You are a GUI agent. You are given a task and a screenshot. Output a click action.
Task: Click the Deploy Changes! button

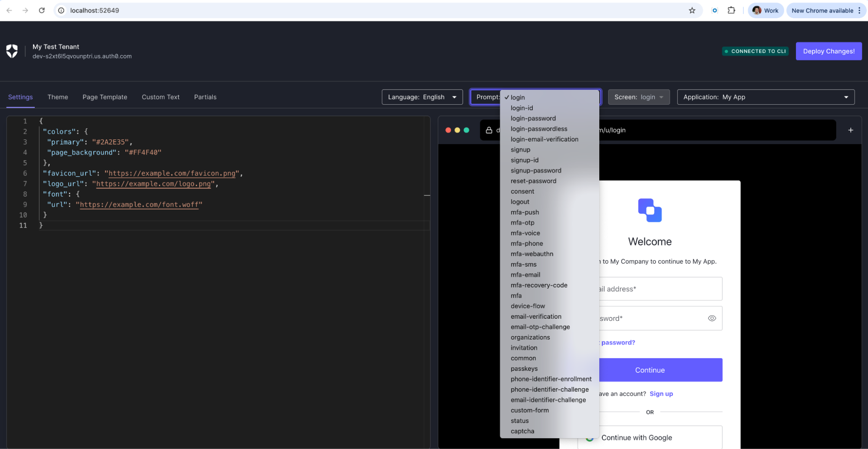click(x=828, y=51)
